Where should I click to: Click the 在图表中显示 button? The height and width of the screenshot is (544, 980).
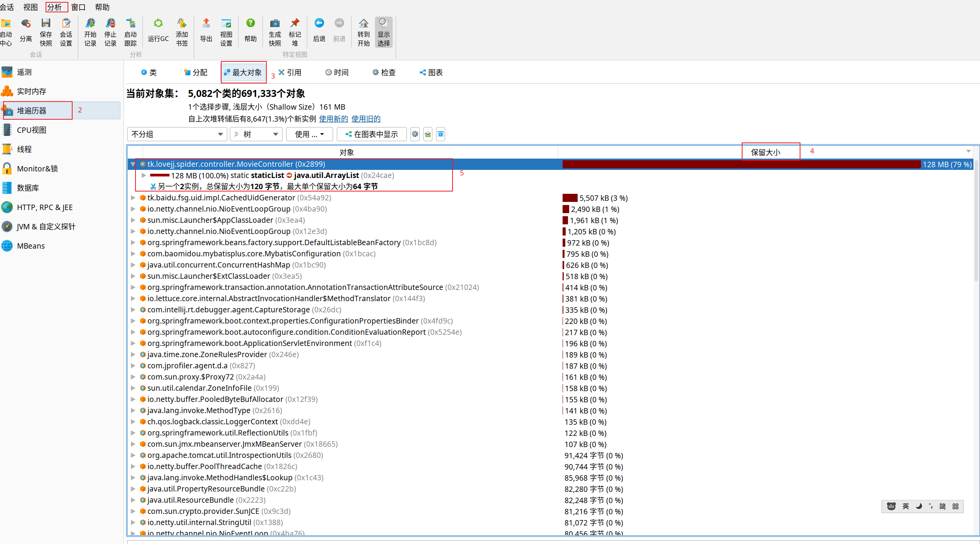tap(371, 134)
